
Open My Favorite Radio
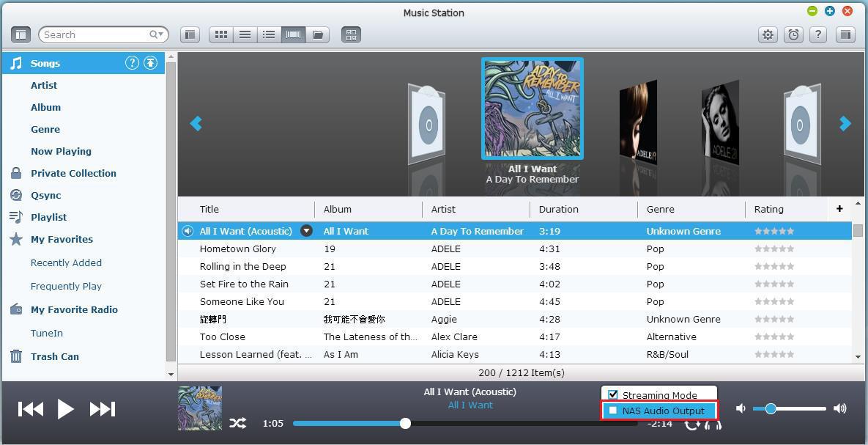coord(74,310)
